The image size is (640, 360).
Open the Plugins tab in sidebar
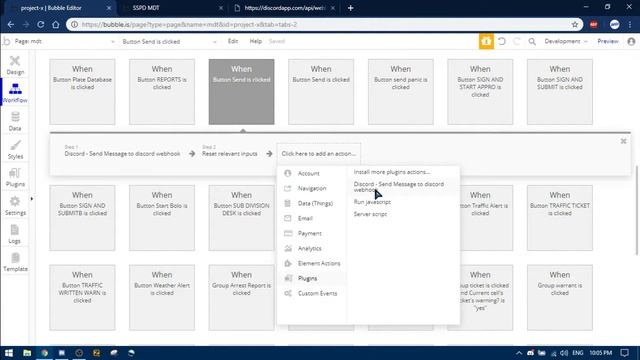[x=15, y=177]
